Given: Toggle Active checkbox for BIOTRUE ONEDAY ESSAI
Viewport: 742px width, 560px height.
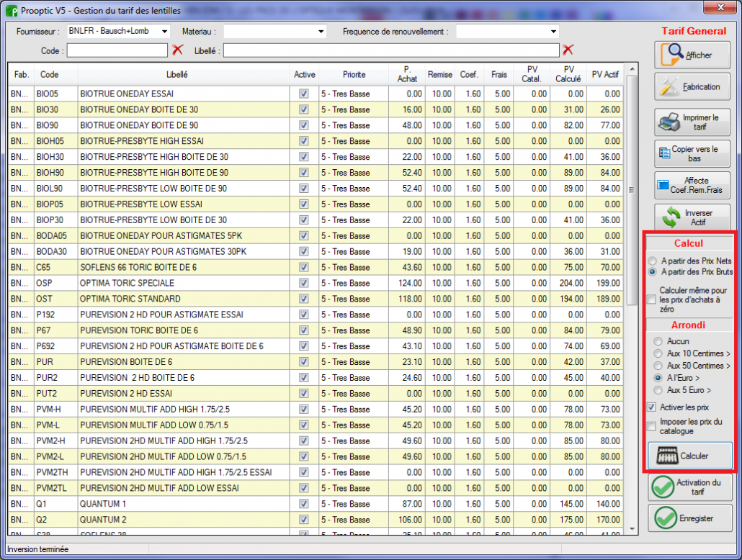Looking at the screenshot, I should click(x=304, y=94).
